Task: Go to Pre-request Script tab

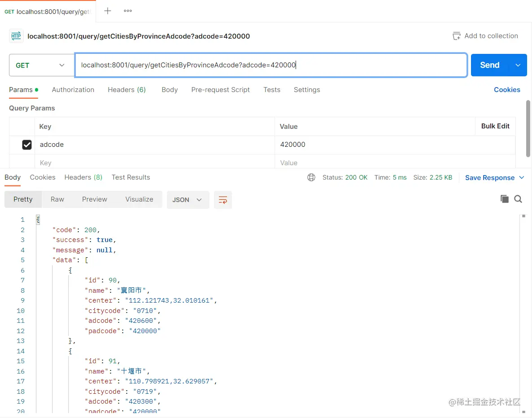Action: pos(221,90)
